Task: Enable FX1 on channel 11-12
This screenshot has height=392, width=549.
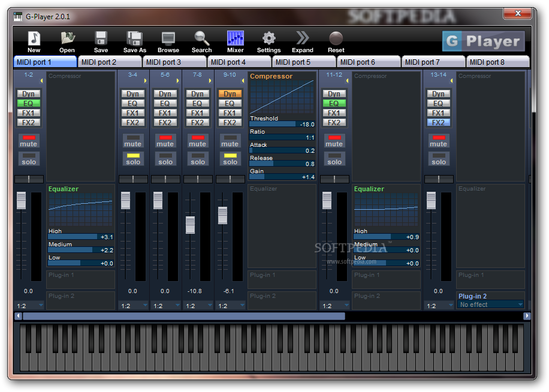Action: click(334, 113)
